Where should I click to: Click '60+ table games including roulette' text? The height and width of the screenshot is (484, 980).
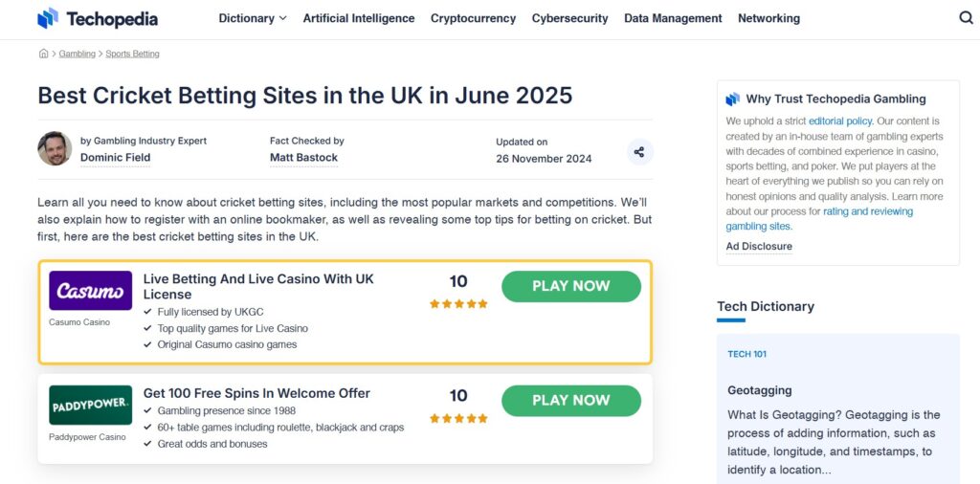280,428
